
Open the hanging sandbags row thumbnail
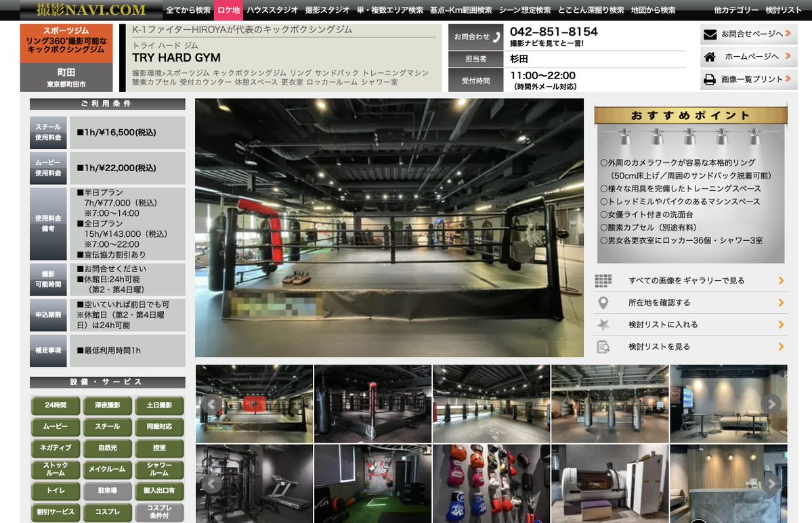point(610,404)
